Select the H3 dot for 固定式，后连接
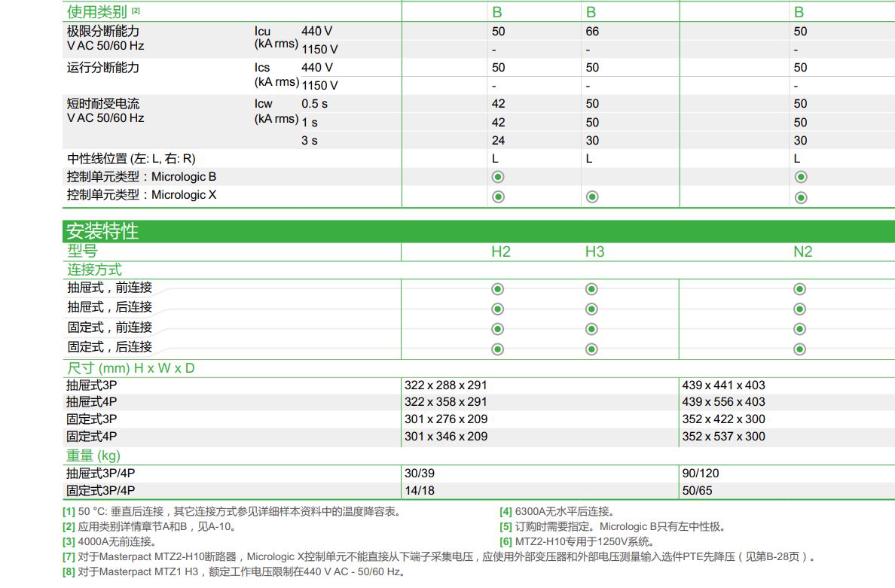Viewport: 895px width, 588px height. (x=592, y=349)
